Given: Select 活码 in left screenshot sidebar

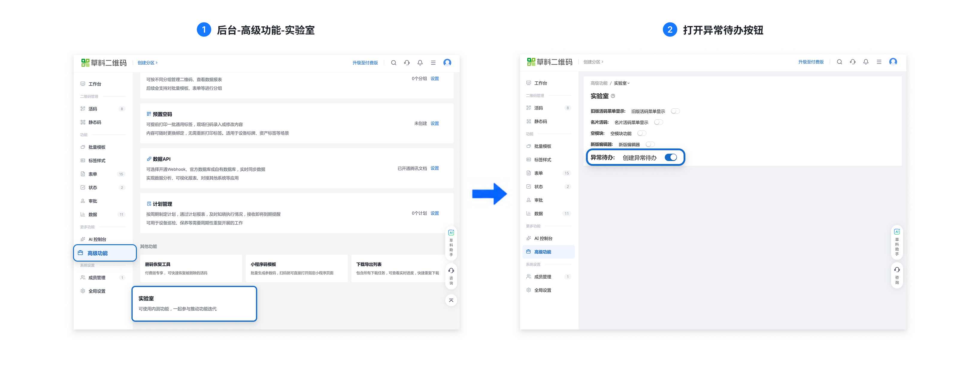Looking at the screenshot, I should pos(103,109).
